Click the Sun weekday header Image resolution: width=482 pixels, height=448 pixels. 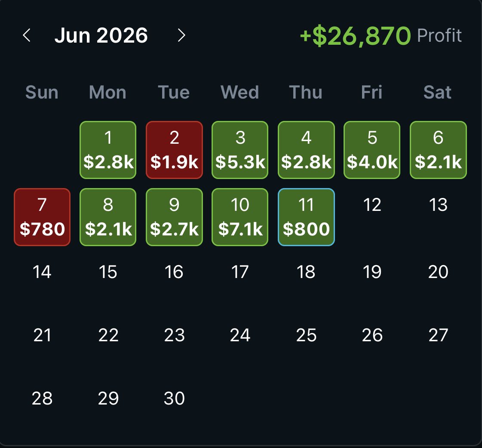click(x=42, y=92)
